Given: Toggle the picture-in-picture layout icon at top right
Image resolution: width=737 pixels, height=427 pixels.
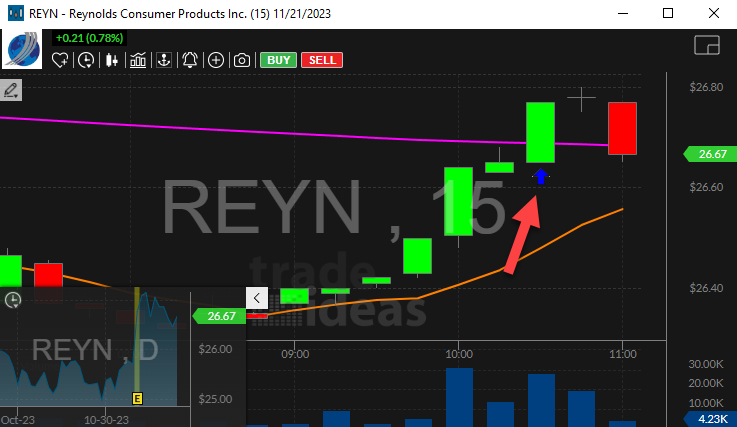Looking at the screenshot, I should pyautogui.click(x=706, y=46).
